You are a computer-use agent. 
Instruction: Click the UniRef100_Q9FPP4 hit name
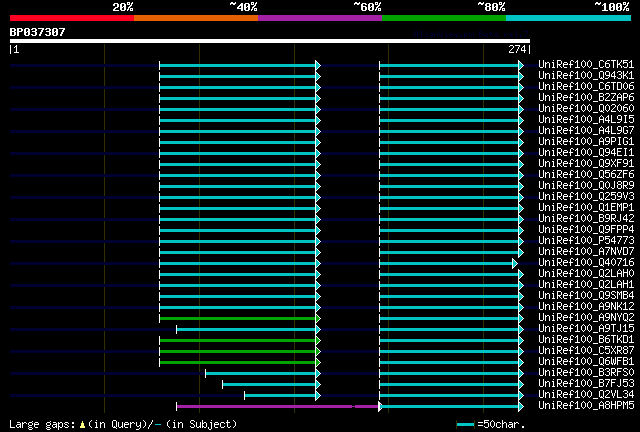(586, 230)
